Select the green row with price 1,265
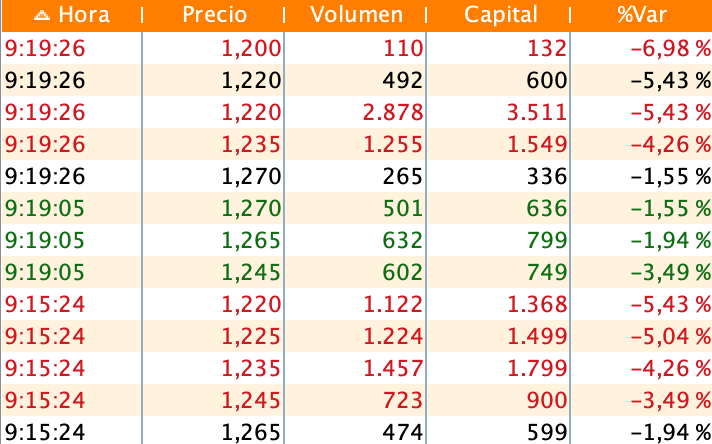Viewport: 712px width, 444px height. click(357, 240)
